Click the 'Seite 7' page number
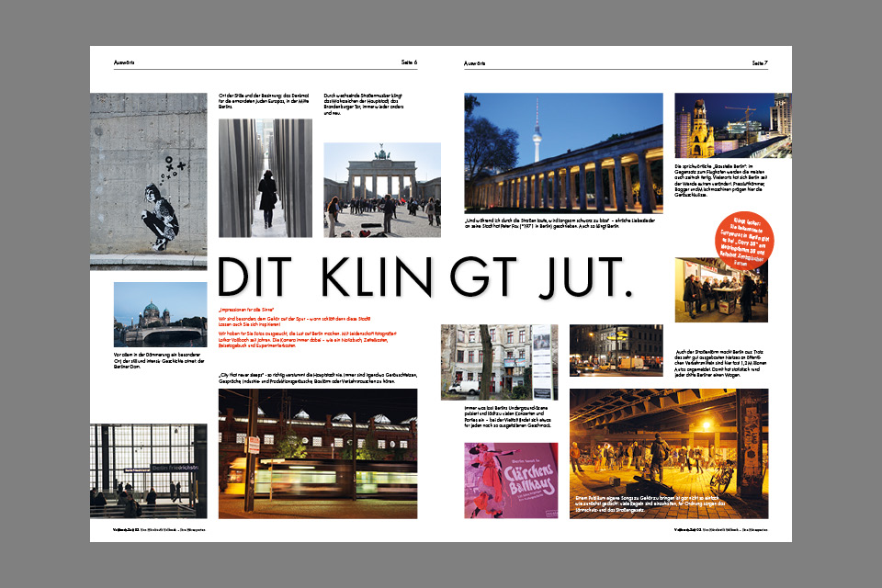Image resolution: width=882 pixels, height=588 pixels. pos(759,62)
